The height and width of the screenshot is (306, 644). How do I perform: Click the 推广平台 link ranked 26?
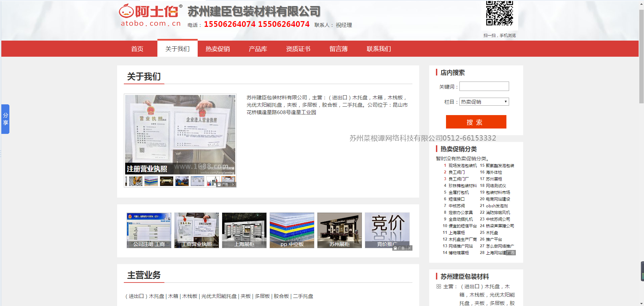tap(494, 239)
